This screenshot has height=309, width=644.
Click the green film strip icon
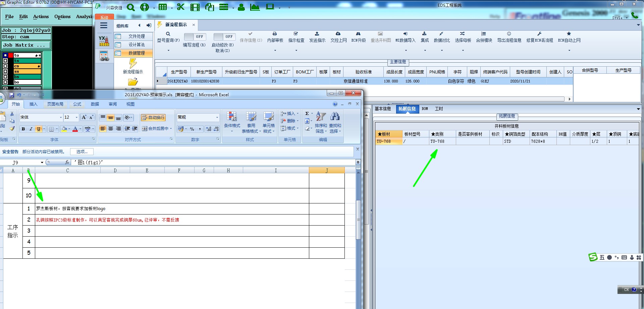[x=195, y=7]
